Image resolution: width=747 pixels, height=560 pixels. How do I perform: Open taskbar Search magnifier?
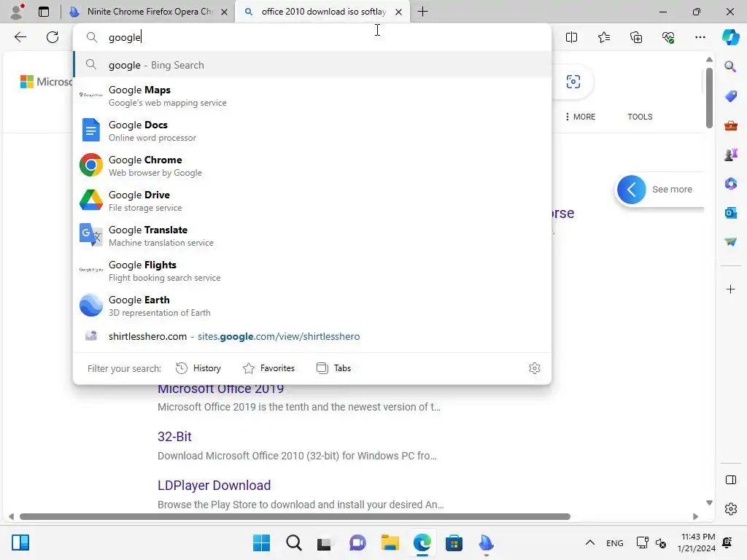293,542
